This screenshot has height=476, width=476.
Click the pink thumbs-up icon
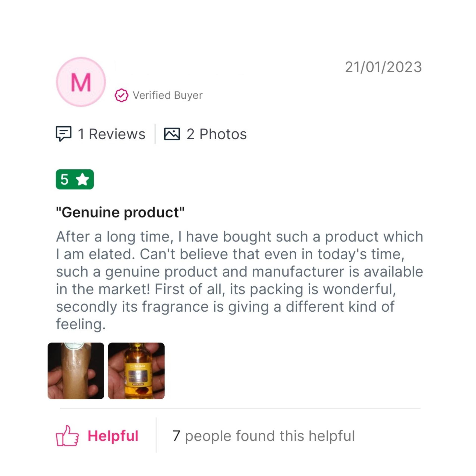tap(67, 436)
